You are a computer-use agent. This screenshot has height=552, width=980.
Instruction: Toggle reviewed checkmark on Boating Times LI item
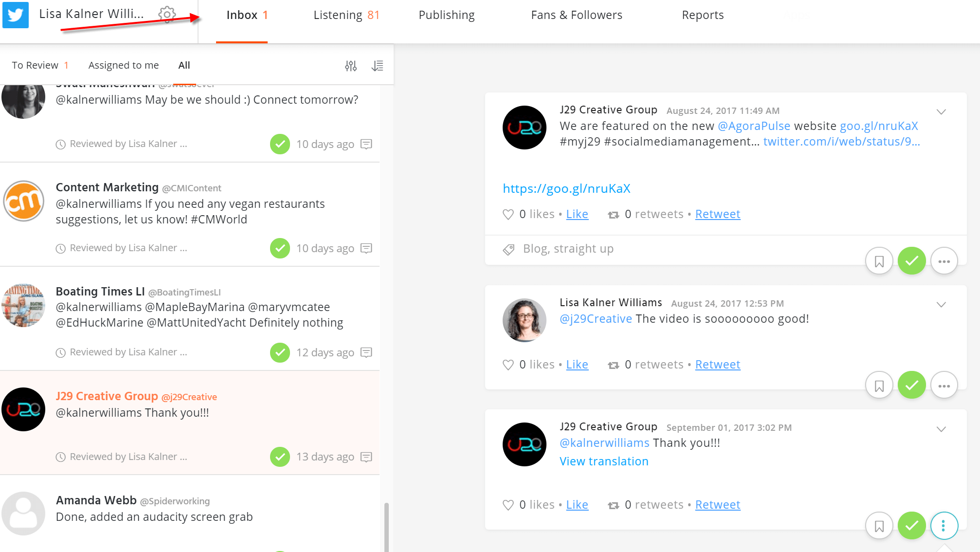pos(280,352)
